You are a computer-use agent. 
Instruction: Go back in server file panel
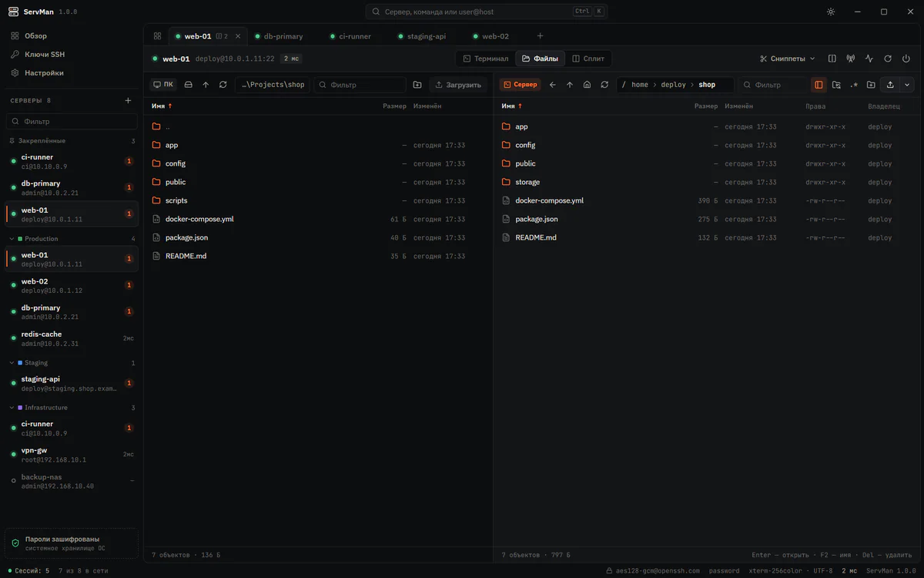(x=553, y=85)
